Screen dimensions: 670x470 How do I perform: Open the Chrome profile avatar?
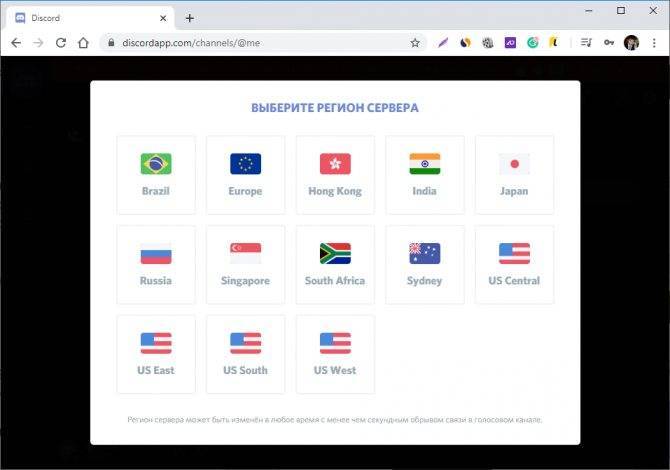click(632, 43)
